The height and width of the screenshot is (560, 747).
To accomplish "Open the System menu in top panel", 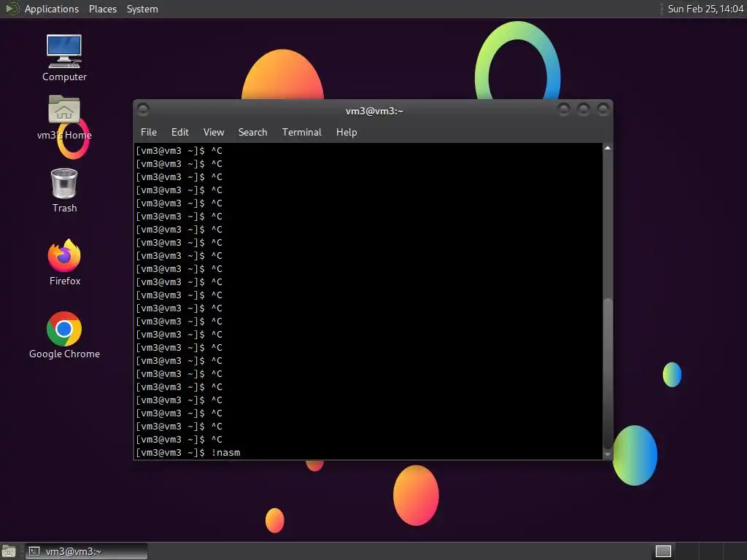I will point(142,9).
